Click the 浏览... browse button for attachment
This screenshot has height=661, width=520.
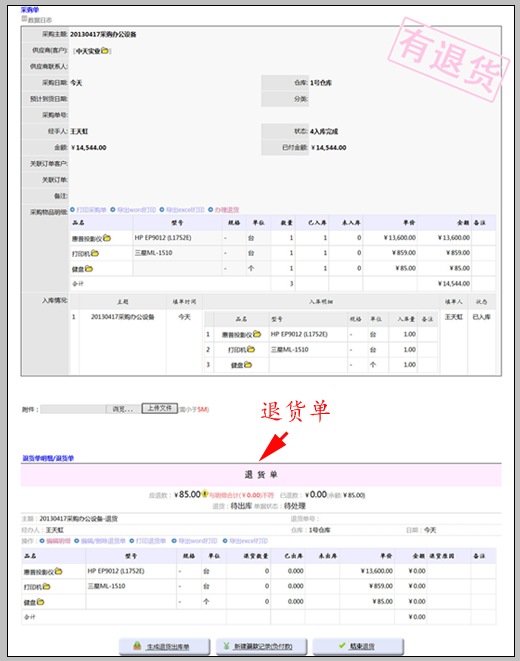point(123,409)
